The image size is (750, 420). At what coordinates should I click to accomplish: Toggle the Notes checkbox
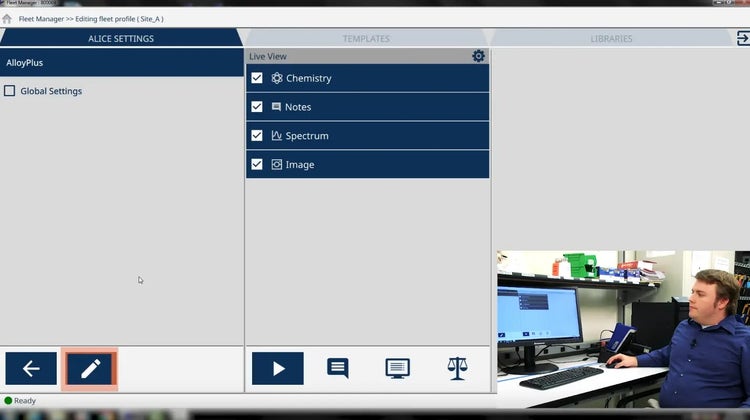(257, 107)
